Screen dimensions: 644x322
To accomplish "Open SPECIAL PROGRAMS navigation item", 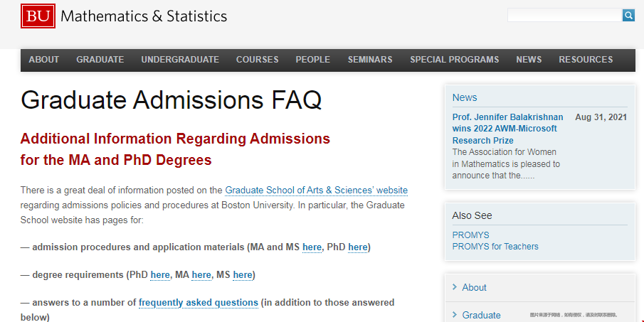I will click(455, 60).
